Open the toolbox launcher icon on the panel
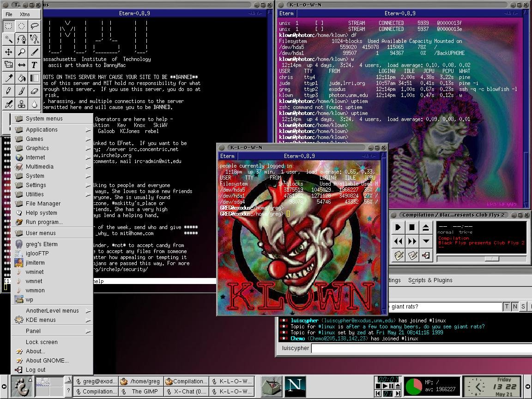532x399 pixels. (272, 386)
